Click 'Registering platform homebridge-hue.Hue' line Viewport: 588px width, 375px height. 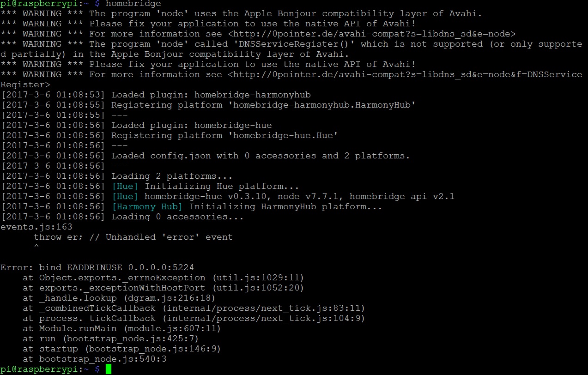coord(224,135)
